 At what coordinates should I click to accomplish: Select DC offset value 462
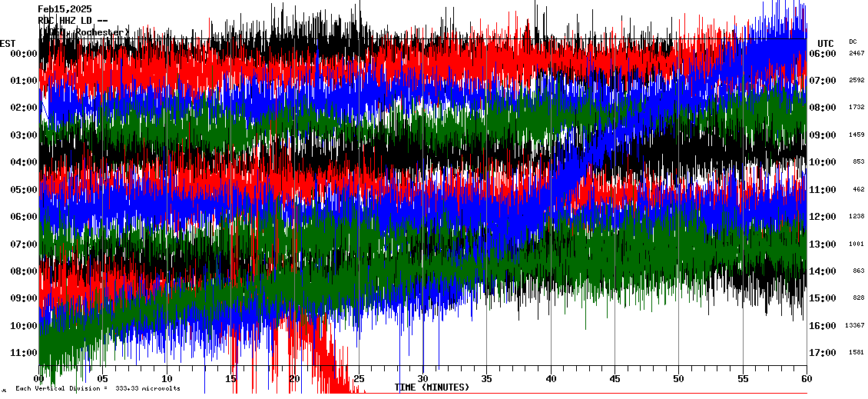(x=858, y=189)
